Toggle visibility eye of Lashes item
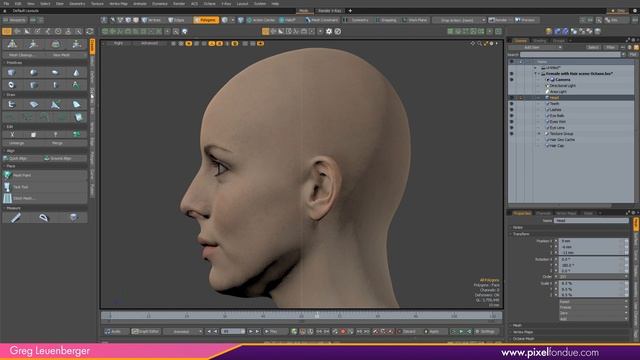The height and width of the screenshot is (360, 640). tap(511, 110)
